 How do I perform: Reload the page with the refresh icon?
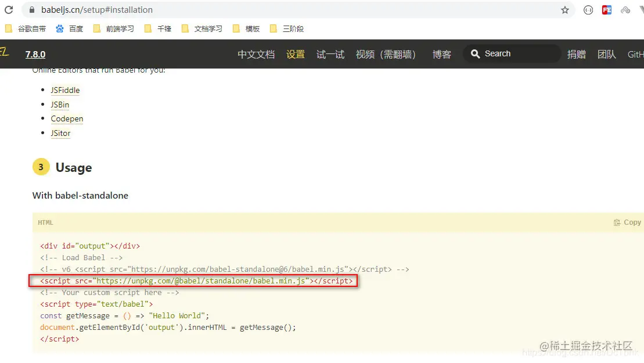point(9,10)
